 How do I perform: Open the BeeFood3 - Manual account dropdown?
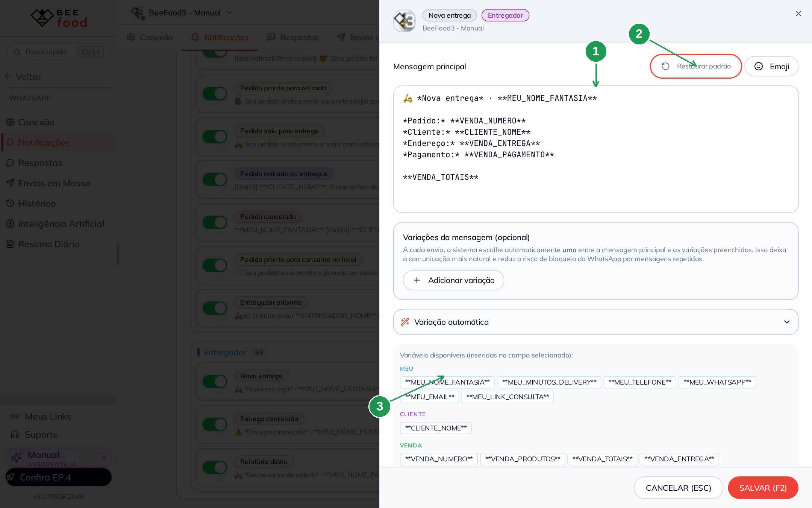coord(182,13)
